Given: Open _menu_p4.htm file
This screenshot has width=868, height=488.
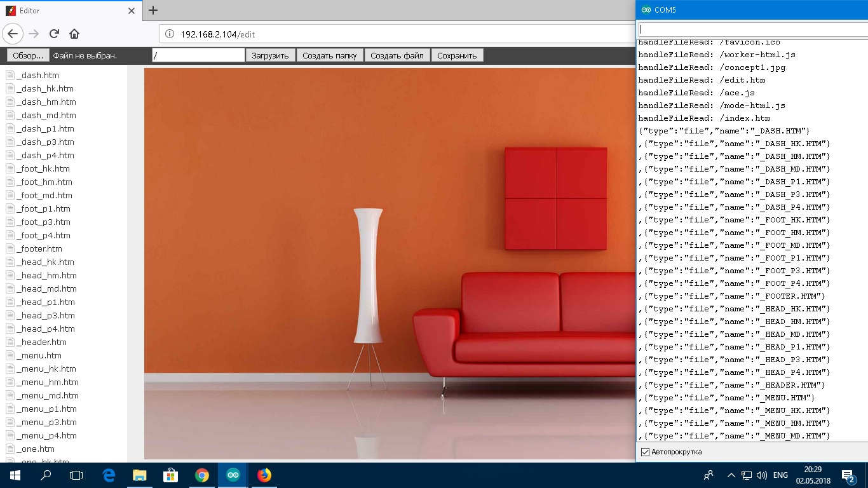Looking at the screenshot, I should pos(46,435).
